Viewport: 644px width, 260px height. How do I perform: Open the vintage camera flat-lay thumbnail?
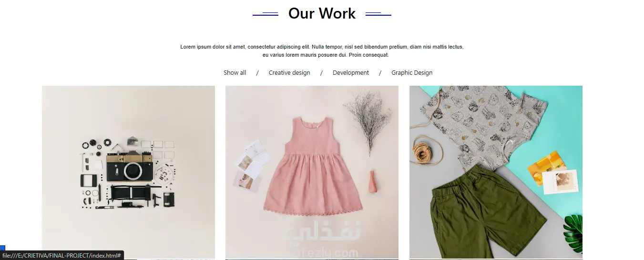click(128, 172)
